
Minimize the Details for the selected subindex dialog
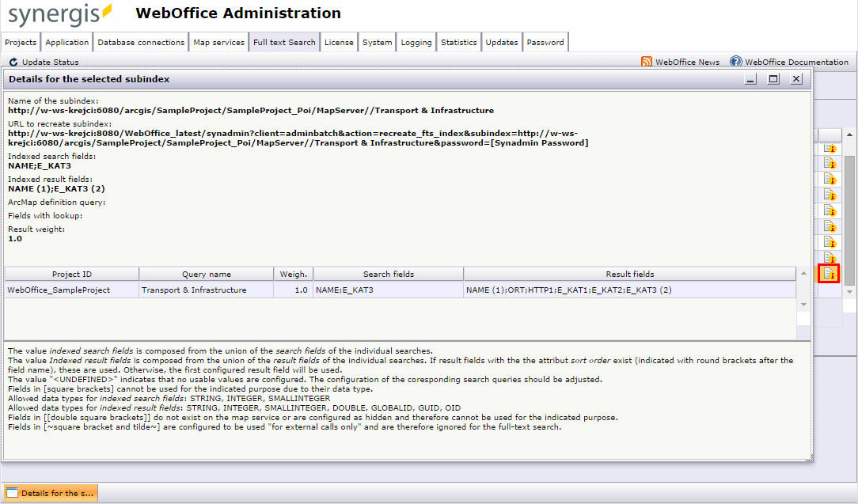tap(750, 79)
